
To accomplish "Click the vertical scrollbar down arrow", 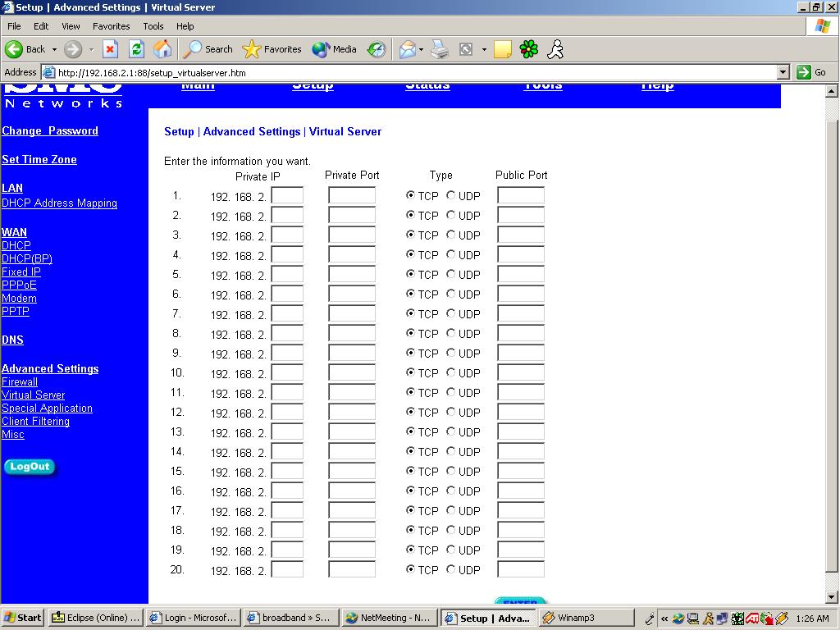I will pyautogui.click(x=832, y=597).
